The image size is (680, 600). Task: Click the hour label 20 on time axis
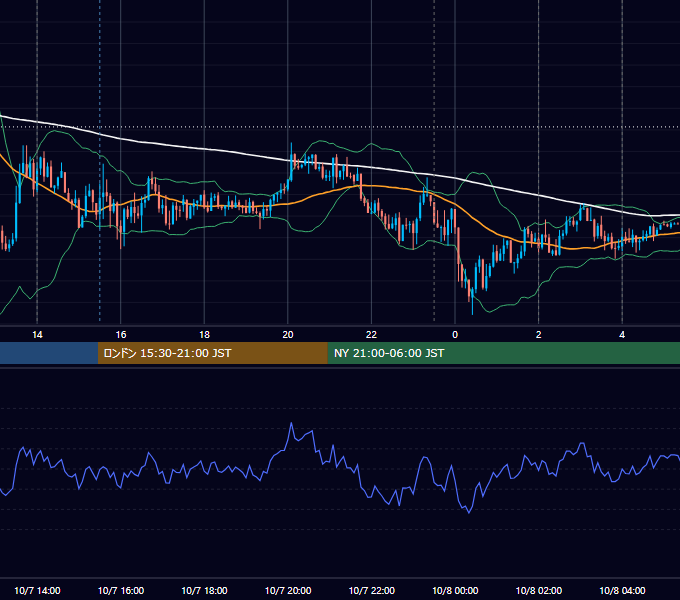[288, 335]
